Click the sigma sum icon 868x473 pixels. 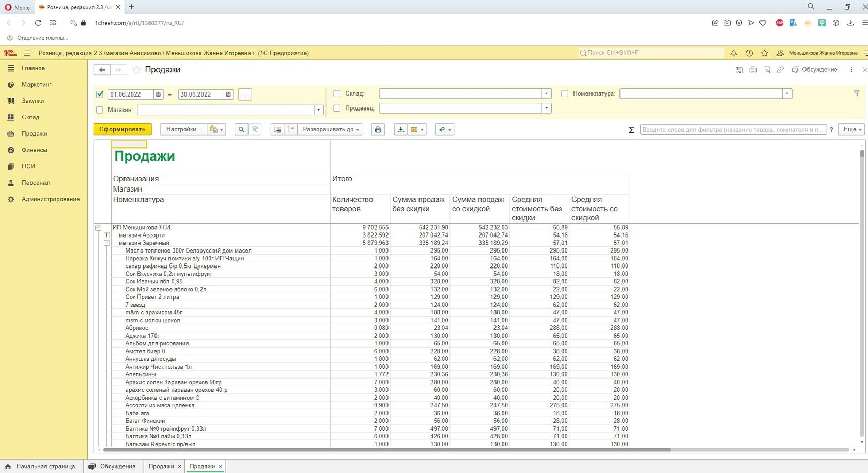click(x=631, y=130)
